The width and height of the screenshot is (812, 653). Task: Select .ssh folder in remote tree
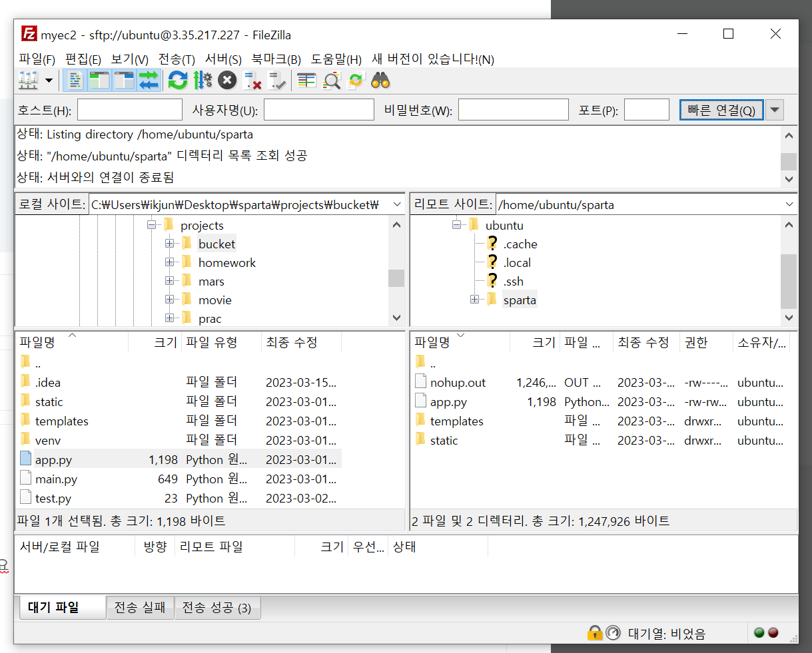514,282
